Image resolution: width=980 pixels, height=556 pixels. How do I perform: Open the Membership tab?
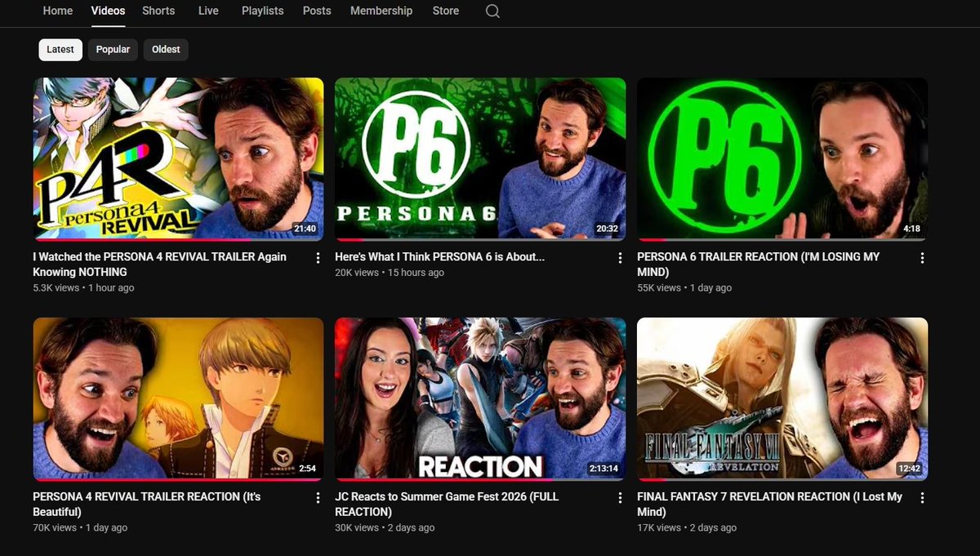tap(381, 11)
